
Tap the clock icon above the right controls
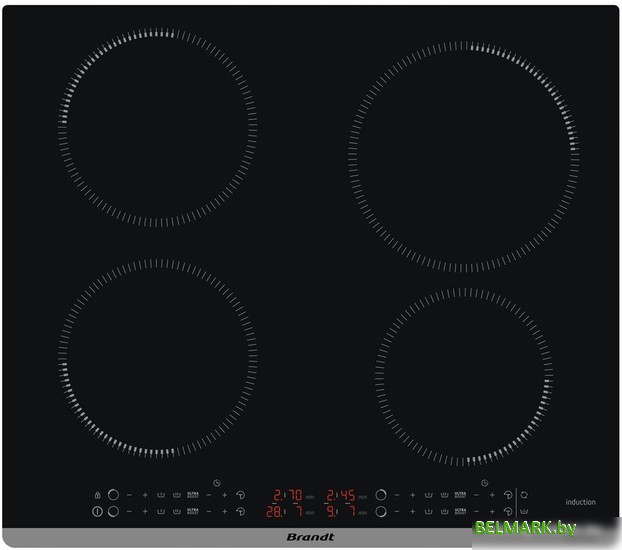[x=484, y=483]
